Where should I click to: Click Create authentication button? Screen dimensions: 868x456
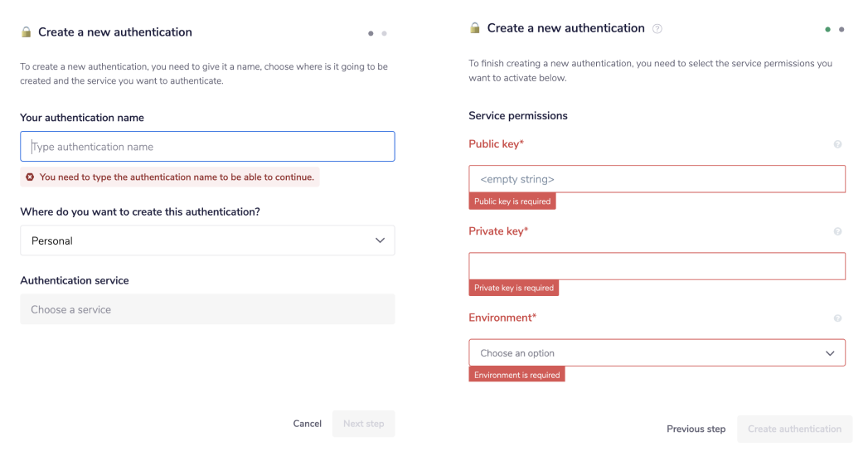point(794,429)
